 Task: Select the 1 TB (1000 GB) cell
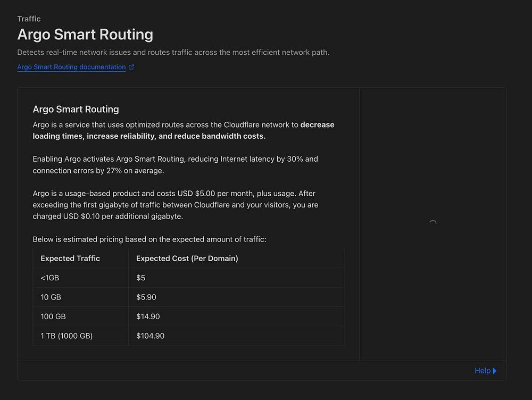(66, 336)
